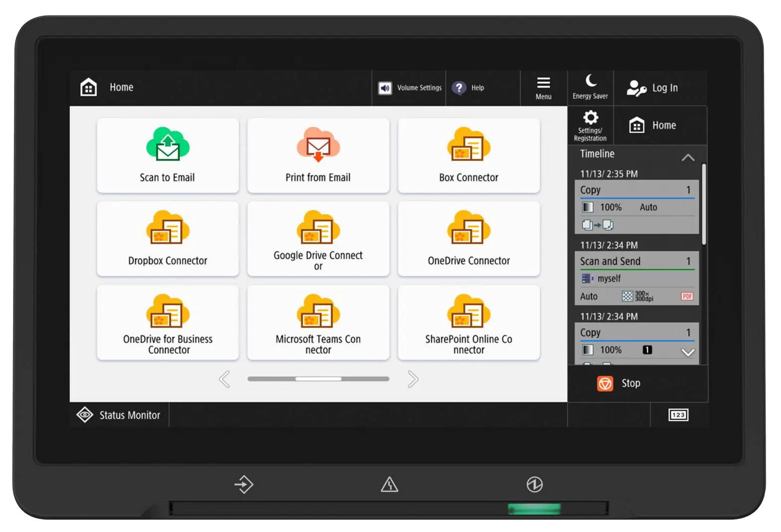The width and height of the screenshot is (781, 532).
Task: Go to the next page of apps
Action: 413,379
